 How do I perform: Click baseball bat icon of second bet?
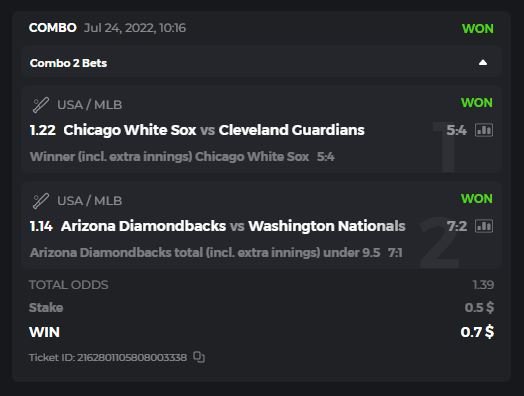[41, 201]
